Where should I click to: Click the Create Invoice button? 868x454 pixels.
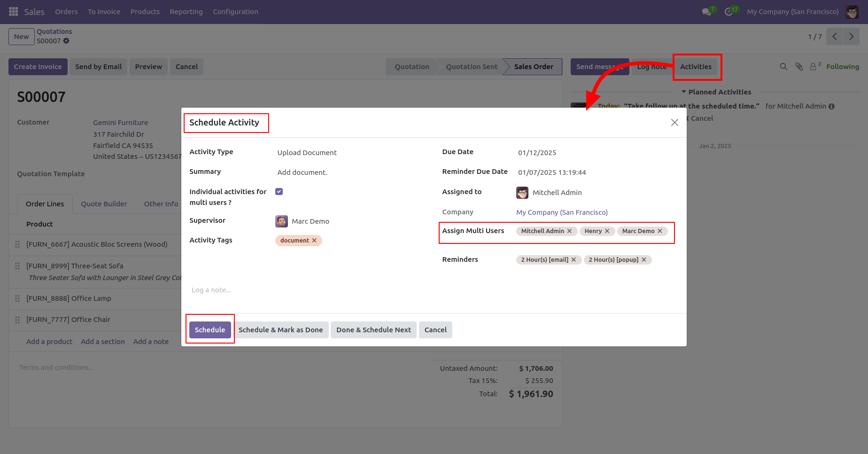pos(38,67)
